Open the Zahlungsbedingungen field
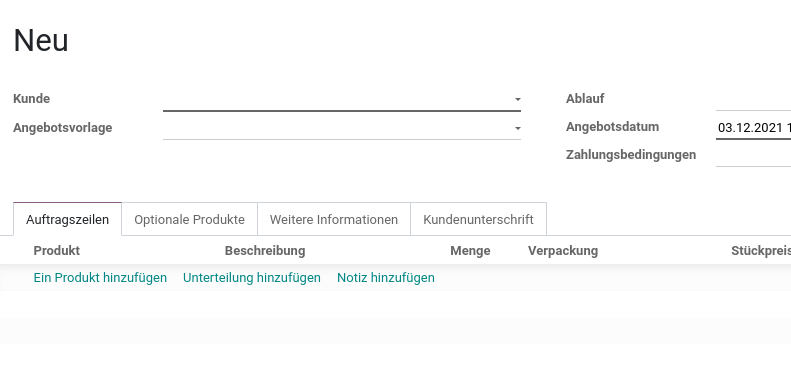Viewport: 791px width, 369px height. [753, 155]
